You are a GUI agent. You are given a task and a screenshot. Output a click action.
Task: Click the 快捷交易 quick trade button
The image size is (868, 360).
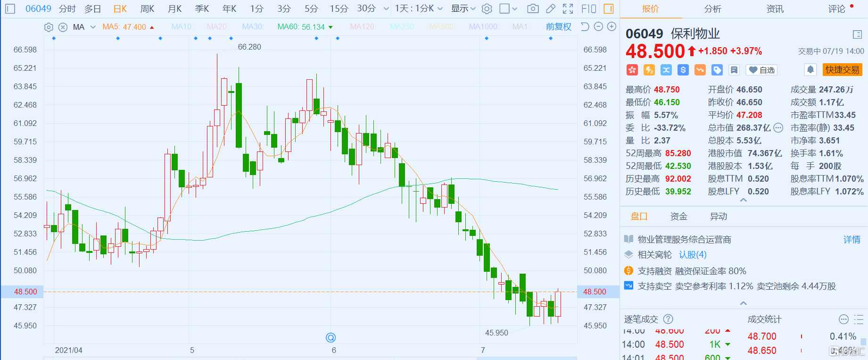click(x=842, y=70)
